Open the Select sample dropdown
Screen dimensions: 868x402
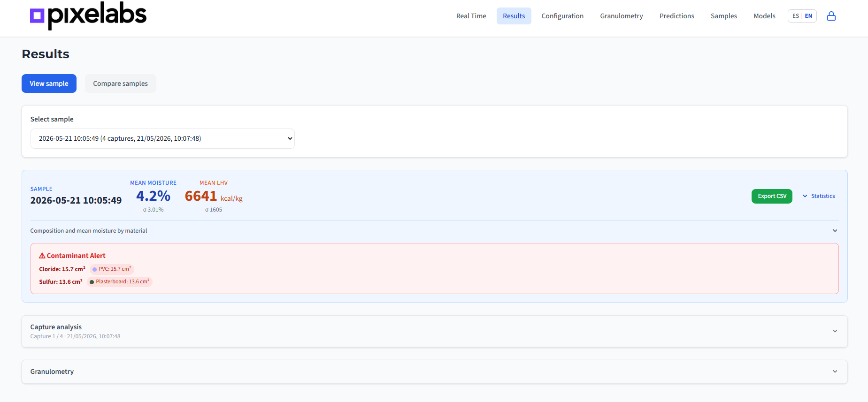pos(162,138)
